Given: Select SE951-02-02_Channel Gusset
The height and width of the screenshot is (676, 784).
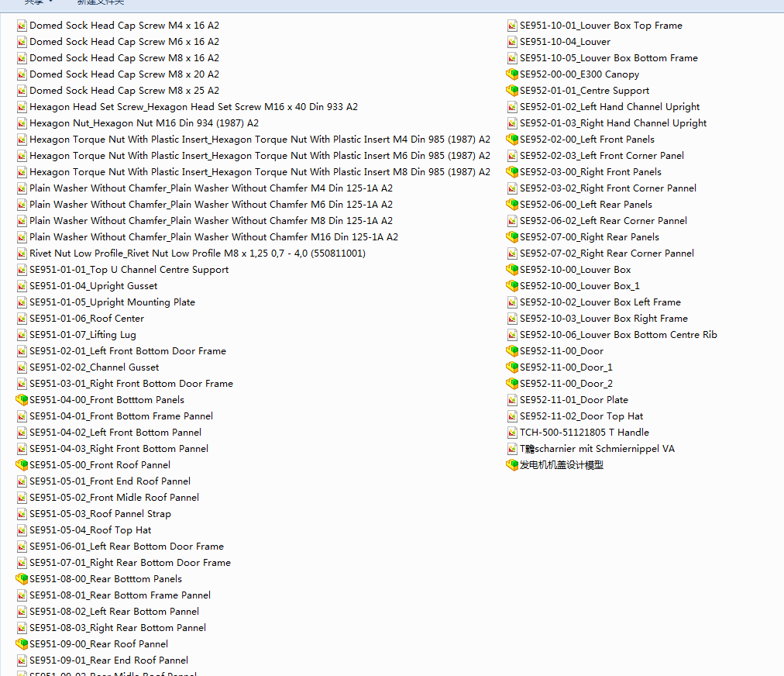Looking at the screenshot, I should coord(94,367).
